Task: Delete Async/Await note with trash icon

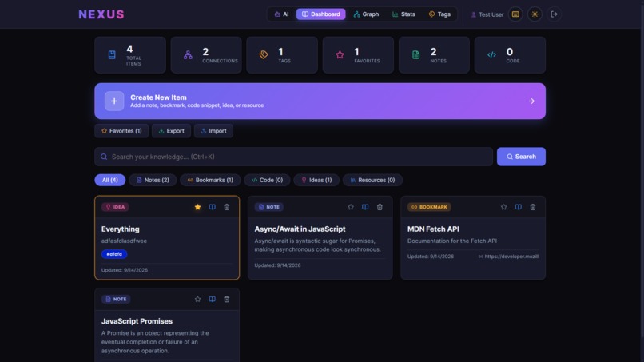Action: tap(380, 207)
